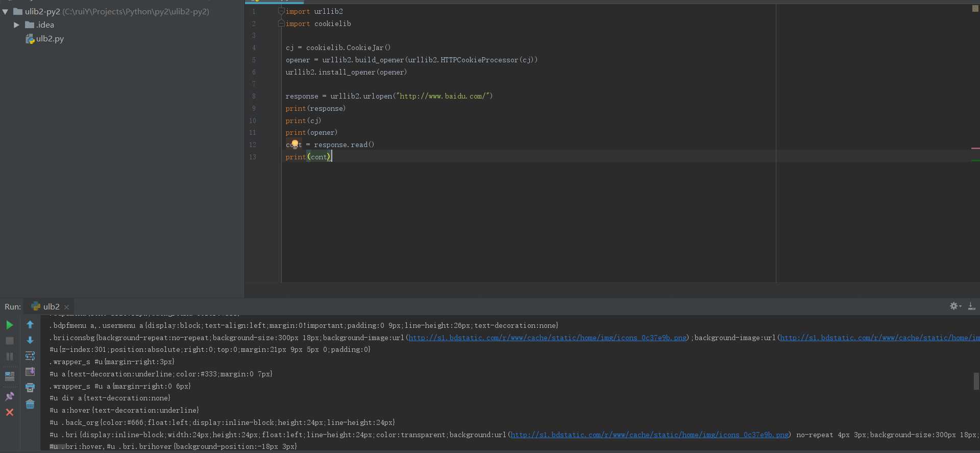Click the urllib2.build_opener line 5
The height and width of the screenshot is (453, 980).
pos(411,60)
